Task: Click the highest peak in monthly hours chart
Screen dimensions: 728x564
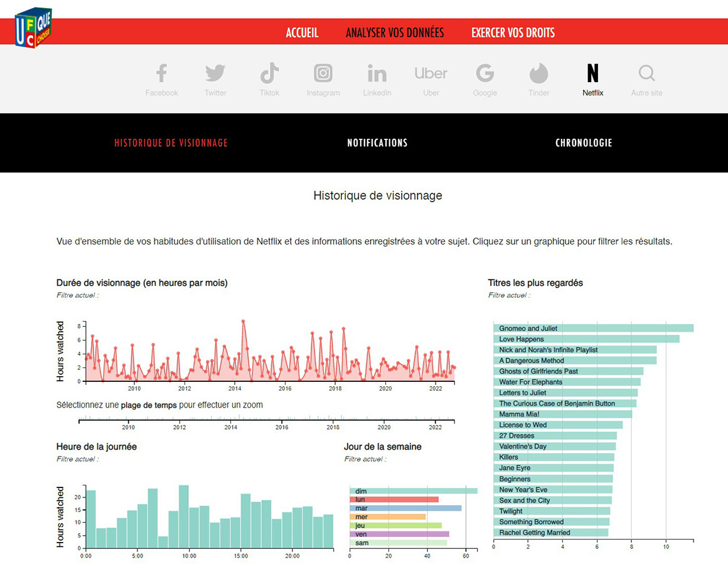Action: 243,322
